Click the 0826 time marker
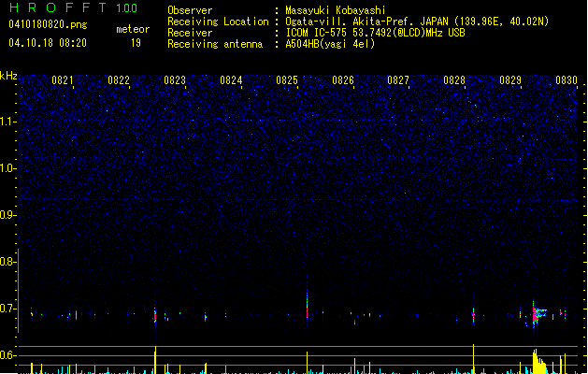 coord(343,80)
